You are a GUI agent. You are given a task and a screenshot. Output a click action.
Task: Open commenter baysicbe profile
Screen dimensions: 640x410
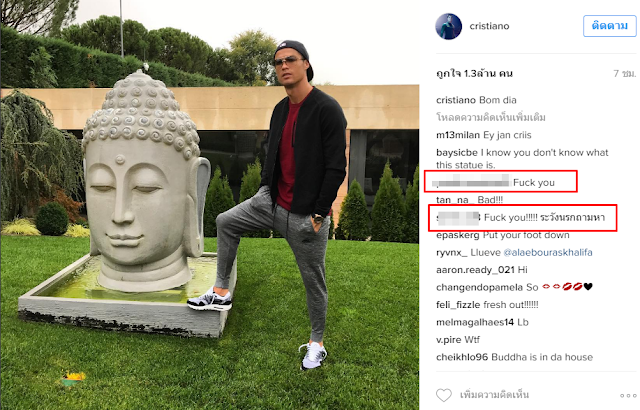tap(457, 153)
